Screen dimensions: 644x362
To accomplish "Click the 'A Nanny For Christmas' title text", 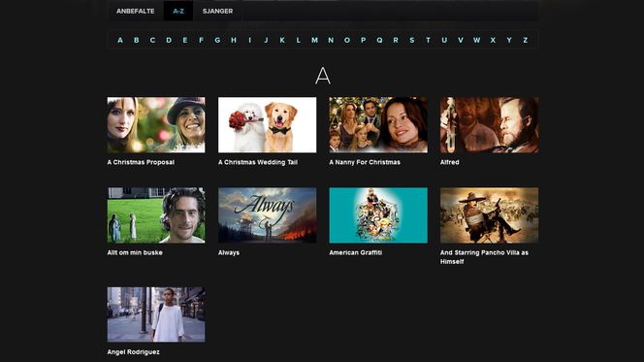I will coord(365,162).
